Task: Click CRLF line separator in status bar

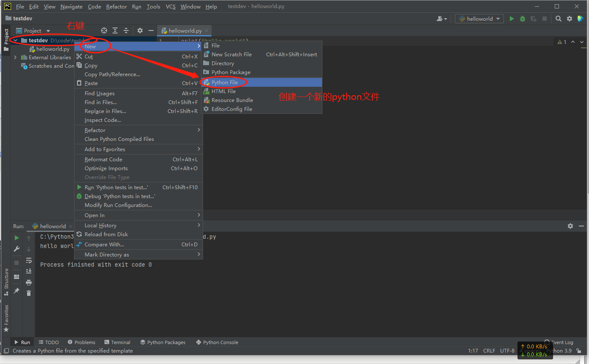Action: pyautogui.click(x=489, y=350)
